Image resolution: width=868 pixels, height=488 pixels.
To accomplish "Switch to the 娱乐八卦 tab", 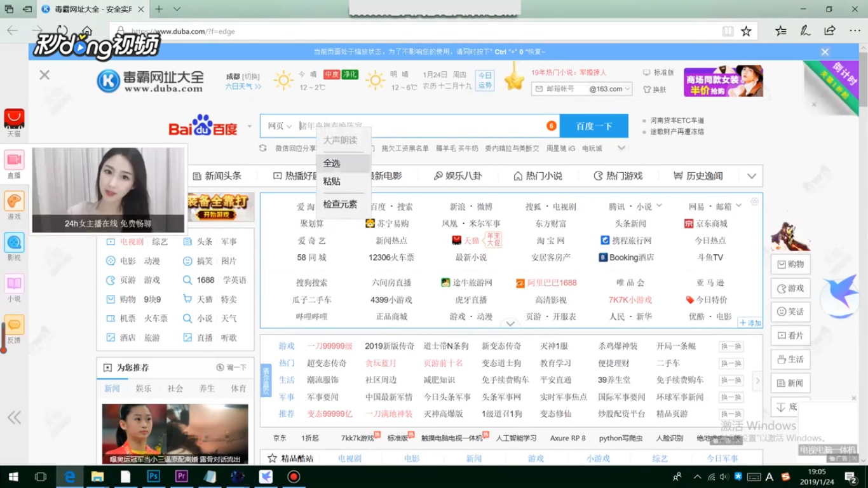I will coord(458,176).
